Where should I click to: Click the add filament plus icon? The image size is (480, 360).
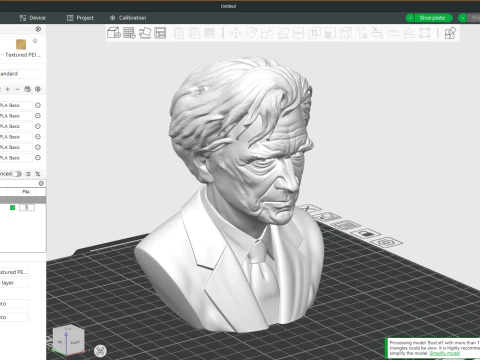tap(8, 89)
